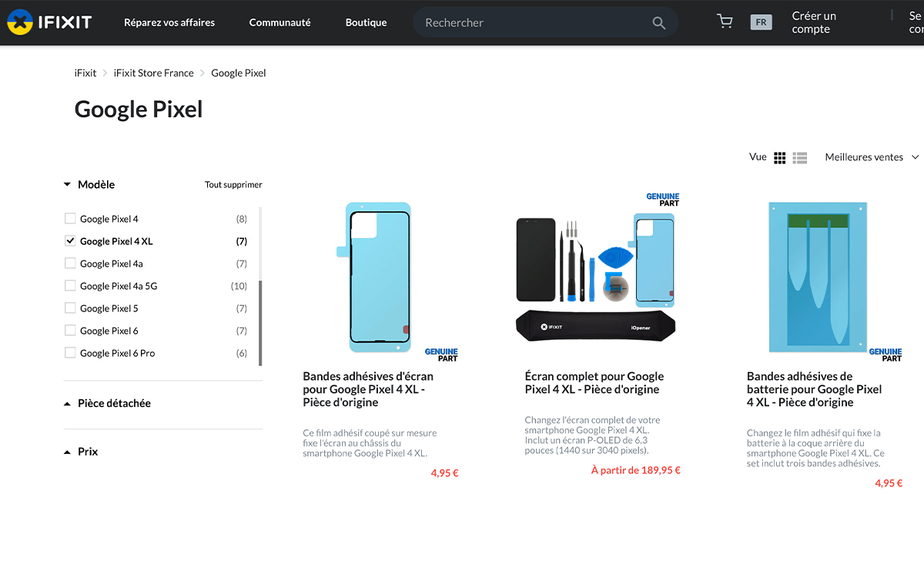Viewport: 924px width, 578px height.
Task: Check the Google Pixel 6 Pro checkbox
Action: (x=70, y=352)
